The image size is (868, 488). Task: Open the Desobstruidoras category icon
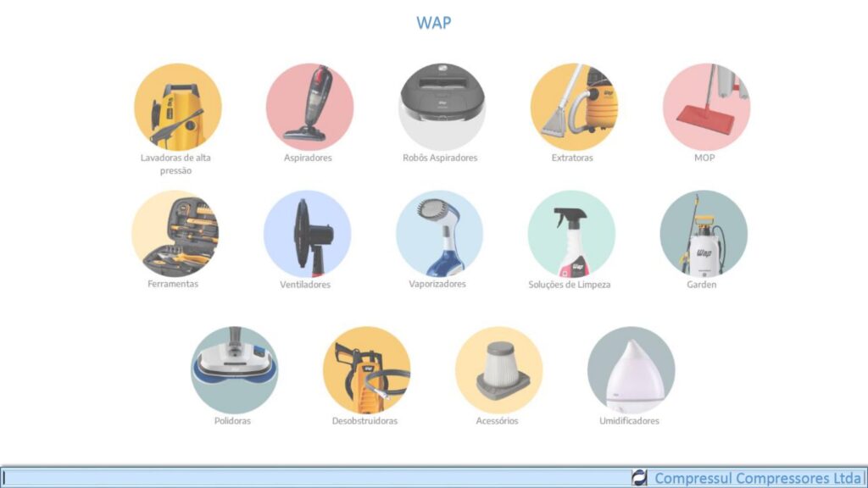click(x=366, y=370)
